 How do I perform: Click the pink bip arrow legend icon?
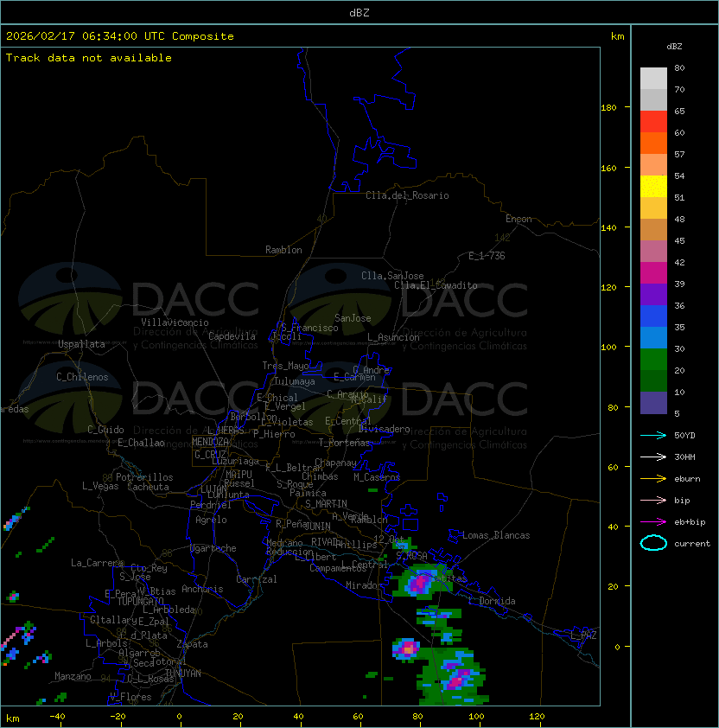(653, 500)
